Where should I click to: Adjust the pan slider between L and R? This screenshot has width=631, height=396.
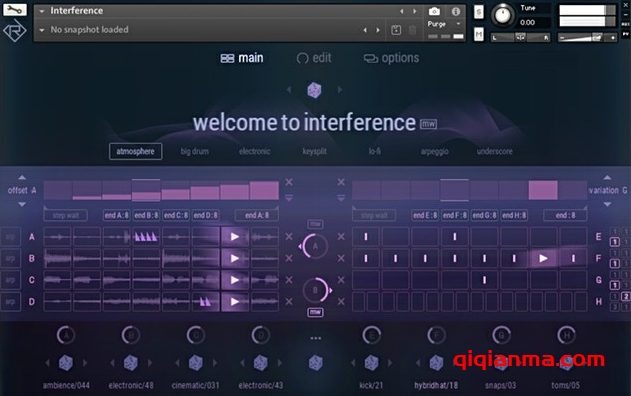(x=520, y=37)
